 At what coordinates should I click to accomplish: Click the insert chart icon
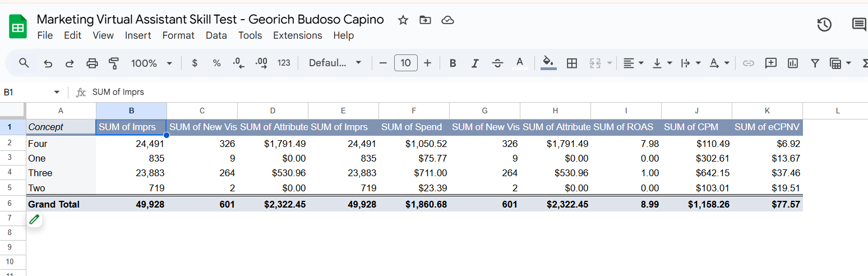793,63
